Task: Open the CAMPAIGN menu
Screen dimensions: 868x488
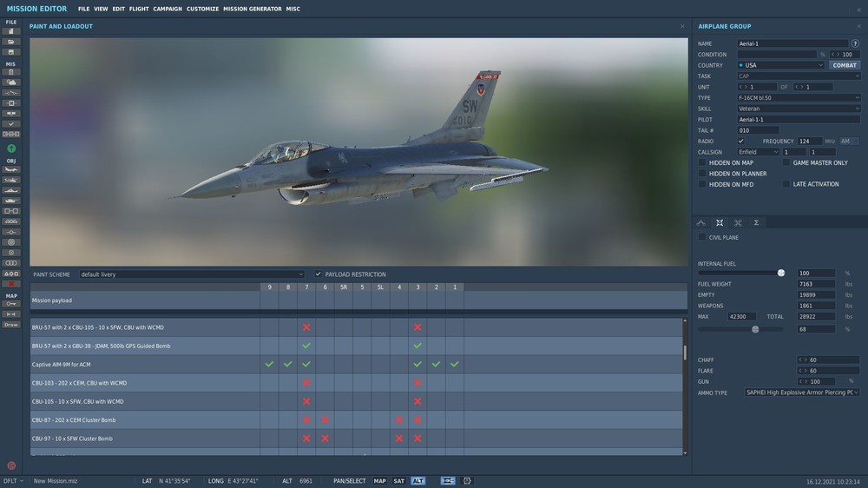Action: (x=168, y=9)
